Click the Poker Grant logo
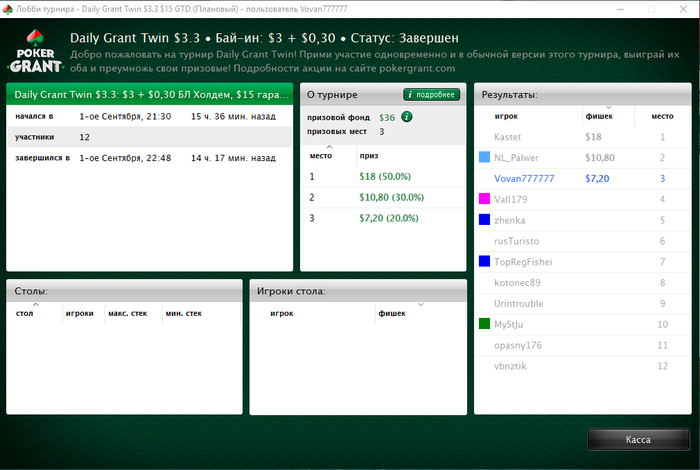Image resolution: width=700 pixels, height=470 pixels. [x=35, y=52]
